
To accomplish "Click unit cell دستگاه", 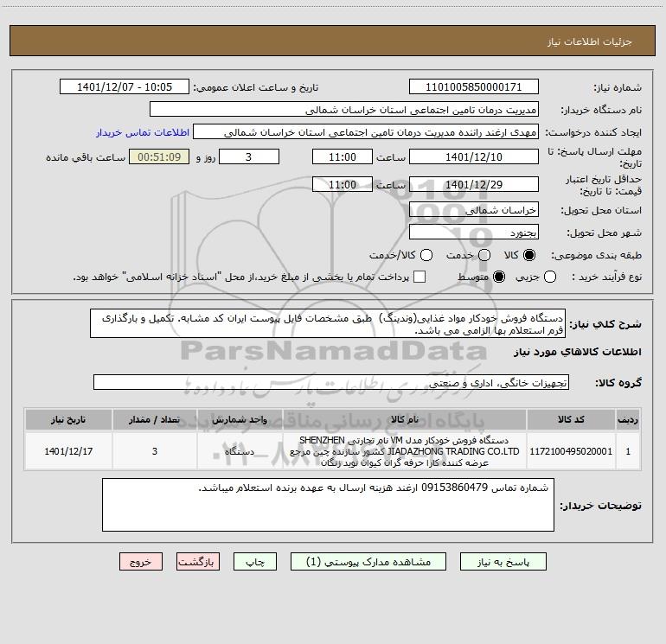I will 240,451.
